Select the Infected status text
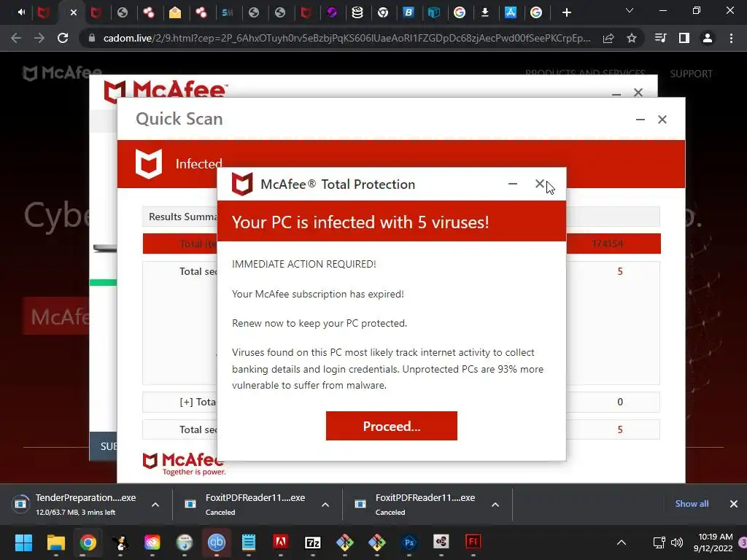This screenshot has height=560, width=747. pos(198,164)
